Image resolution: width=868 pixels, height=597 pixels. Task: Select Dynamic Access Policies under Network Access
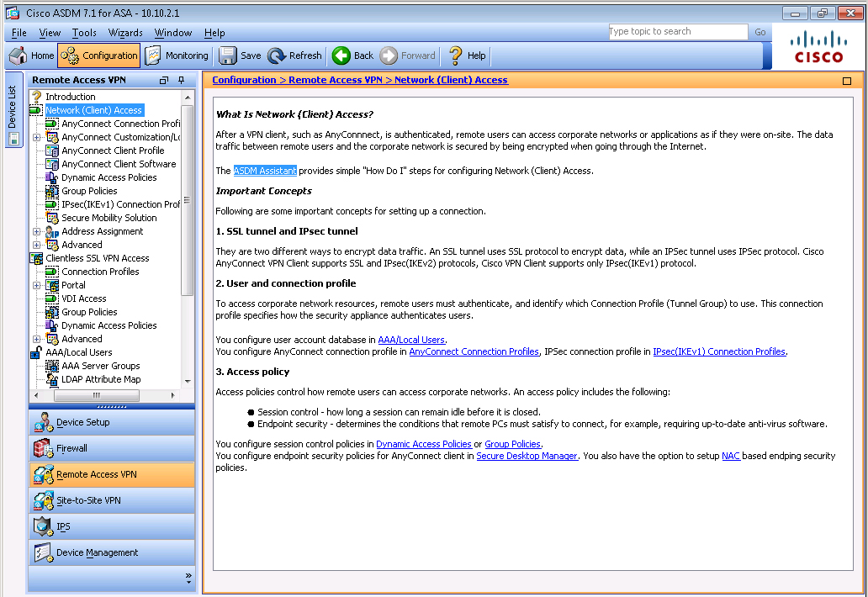(x=108, y=177)
